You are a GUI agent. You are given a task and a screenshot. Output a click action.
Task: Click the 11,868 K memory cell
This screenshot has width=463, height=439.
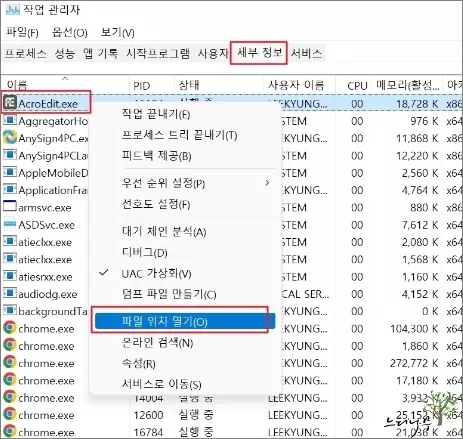point(417,139)
